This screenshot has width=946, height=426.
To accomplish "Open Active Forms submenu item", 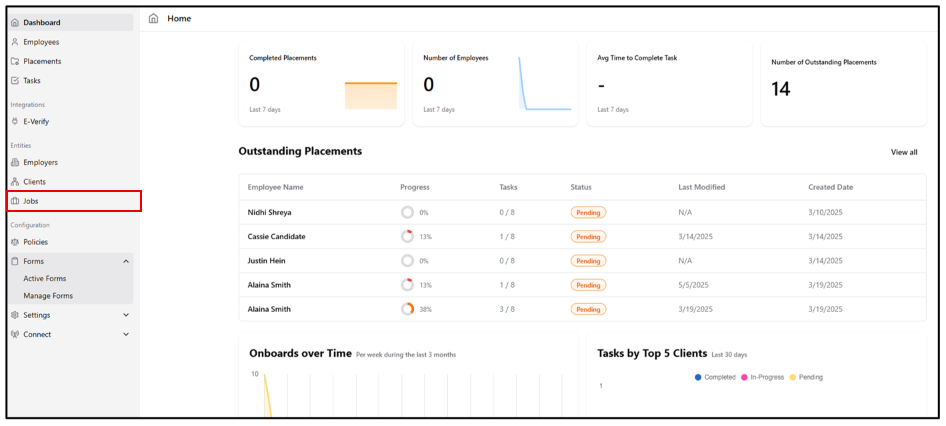I will coord(45,279).
